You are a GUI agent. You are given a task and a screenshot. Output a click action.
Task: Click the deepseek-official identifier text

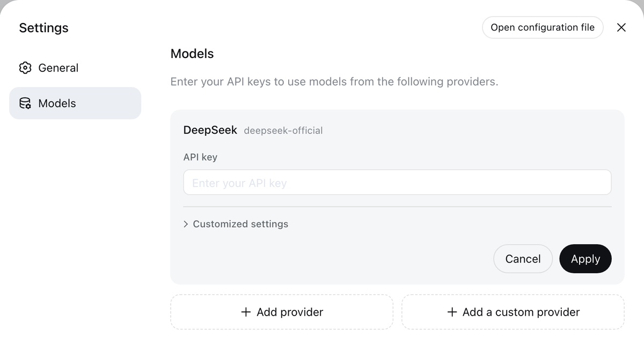click(x=283, y=130)
